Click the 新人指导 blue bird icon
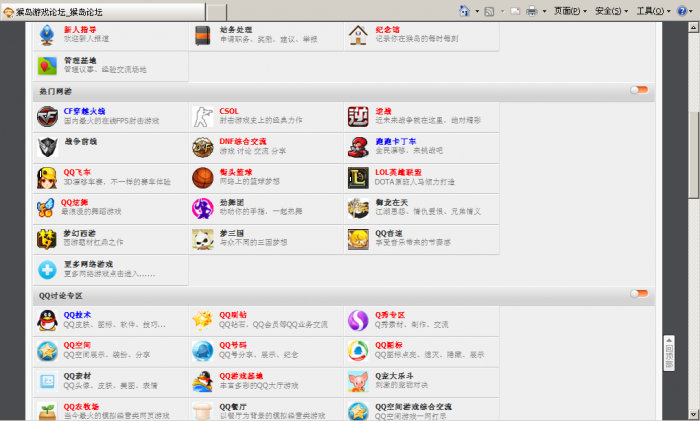700x421 pixels. pos(47,35)
